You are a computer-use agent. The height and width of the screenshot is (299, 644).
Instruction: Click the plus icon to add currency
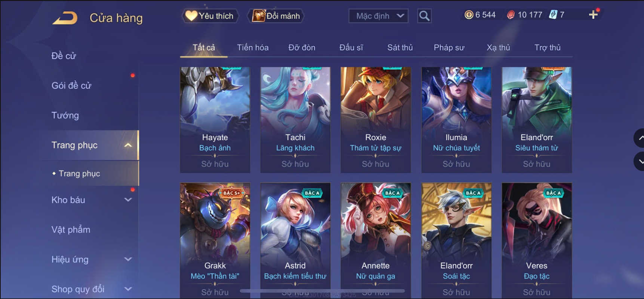click(593, 15)
